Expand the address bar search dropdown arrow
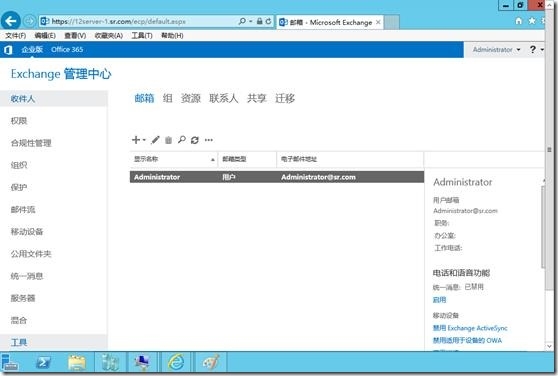Viewport: 558px width, 376px height. pos(251,21)
